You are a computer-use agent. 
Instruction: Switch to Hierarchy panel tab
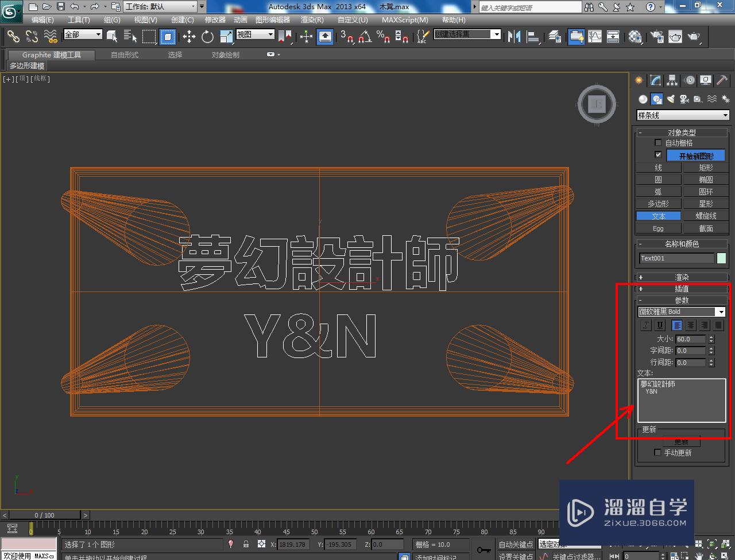[x=672, y=80]
